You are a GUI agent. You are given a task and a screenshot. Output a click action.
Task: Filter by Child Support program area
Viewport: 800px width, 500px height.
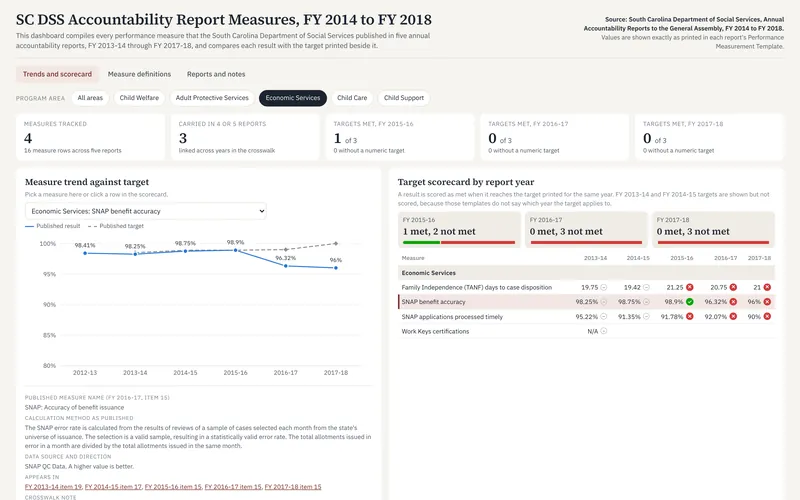click(x=404, y=98)
